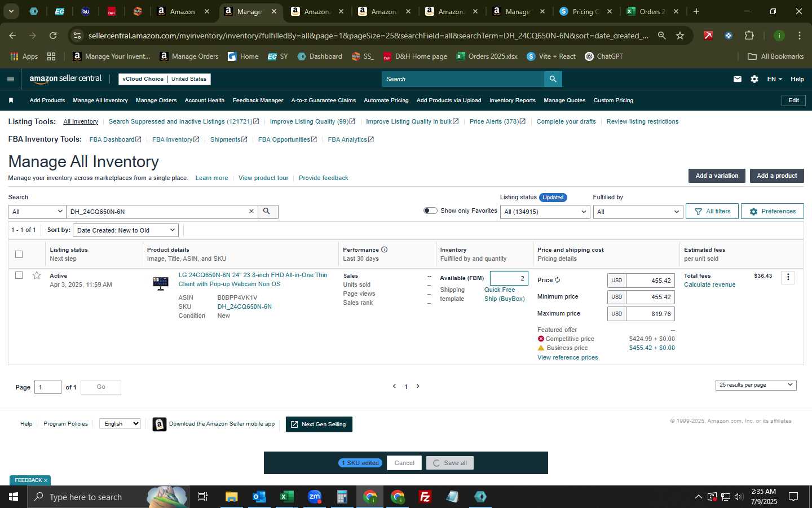Image resolution: width=812 pixels, height=508 pixels.
Task: Toggle Show only Favorites switch
Action: coord(430,211)
